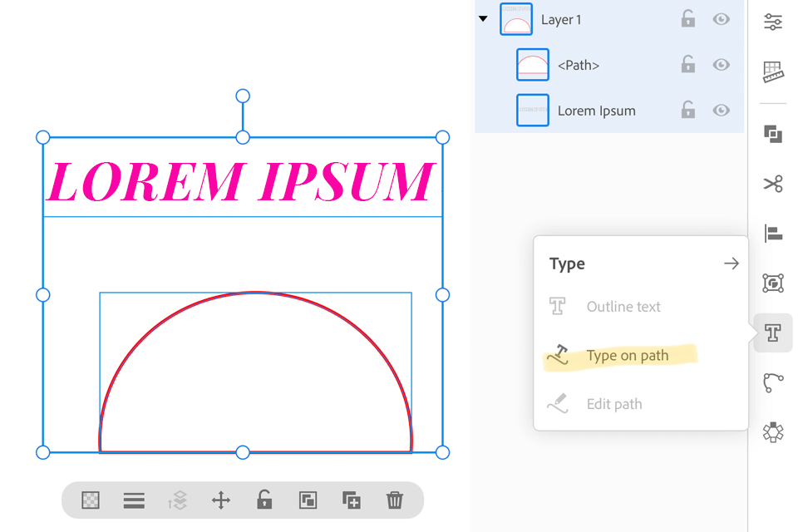798x532 pixels.
Task: Collapse Layer 1 with the disclosure triangle
Action: point(483,19)
